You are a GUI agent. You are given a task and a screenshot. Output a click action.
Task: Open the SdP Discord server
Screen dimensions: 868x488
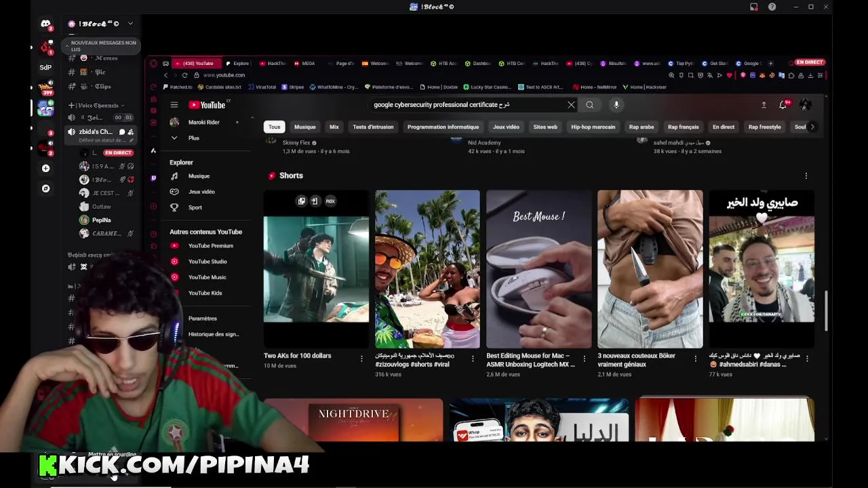45,67
